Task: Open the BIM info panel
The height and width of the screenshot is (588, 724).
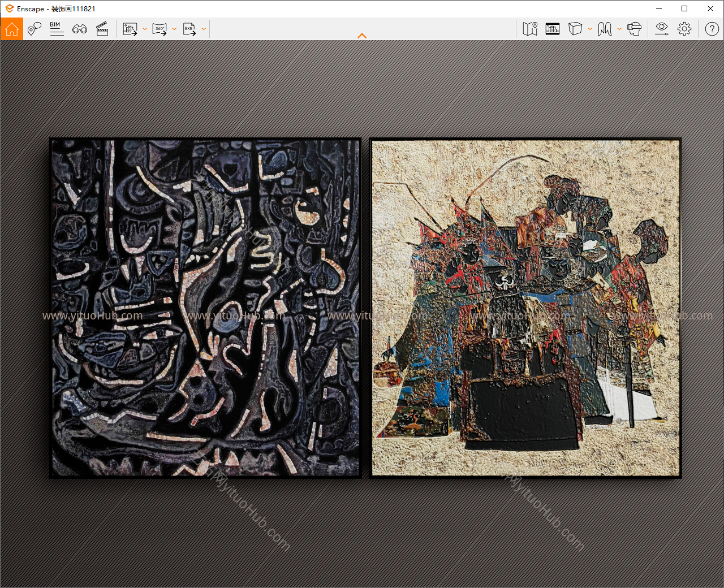Action: pos(57,29)
